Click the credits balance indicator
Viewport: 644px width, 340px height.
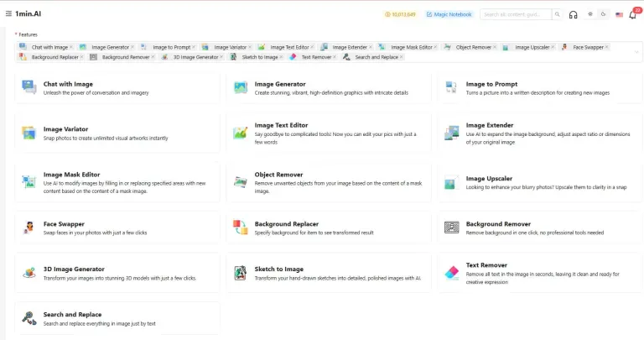coord(401,14)
